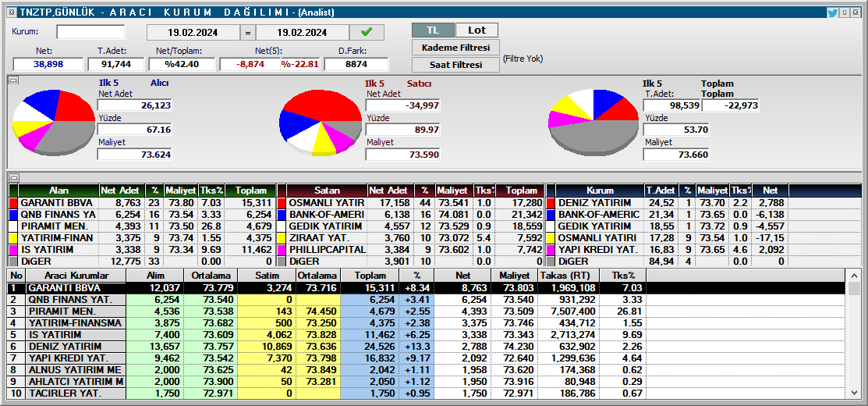Select the magenta swatch beside YAPI KREDI YAT. in Kurum table
The image size is (868, 406).
click(x=551, y=249)
